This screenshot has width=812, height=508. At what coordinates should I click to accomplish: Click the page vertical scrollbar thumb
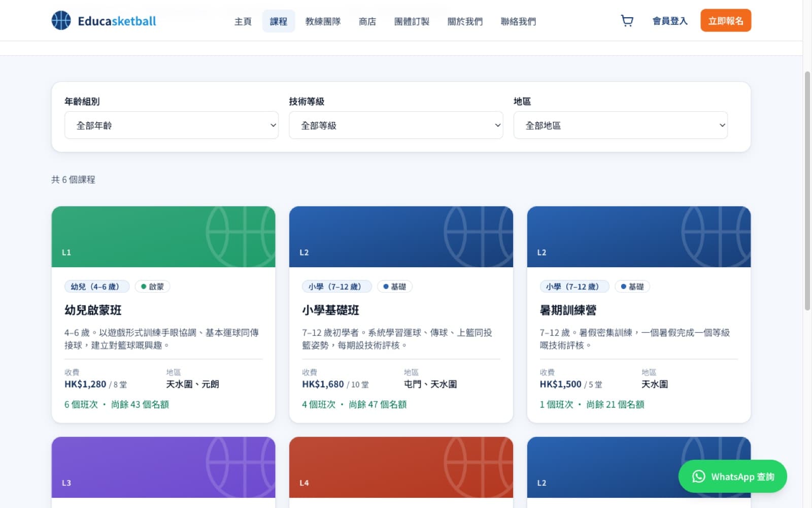point(807,190)
